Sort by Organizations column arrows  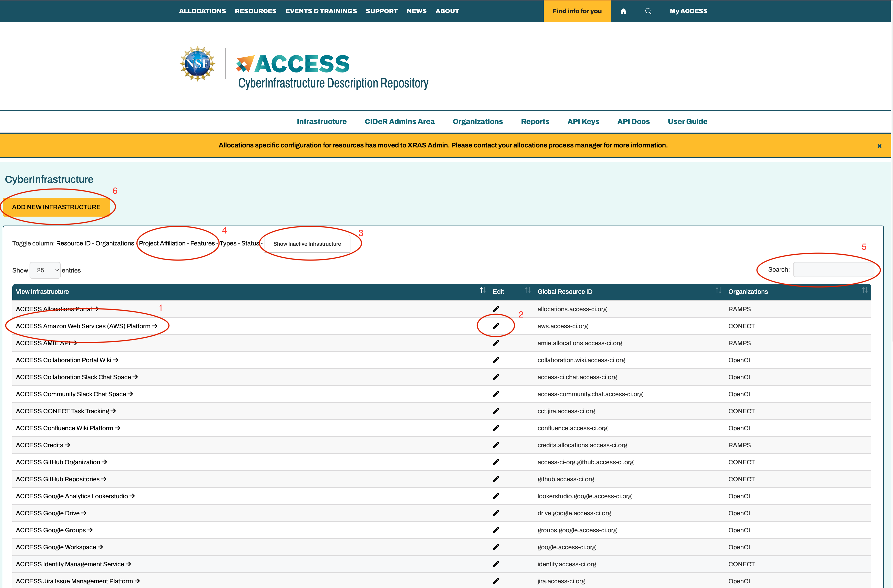tap(865, 291)
